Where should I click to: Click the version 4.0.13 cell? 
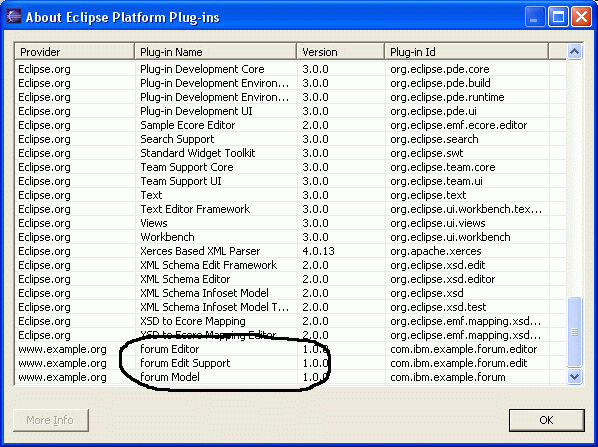[318, 251]
